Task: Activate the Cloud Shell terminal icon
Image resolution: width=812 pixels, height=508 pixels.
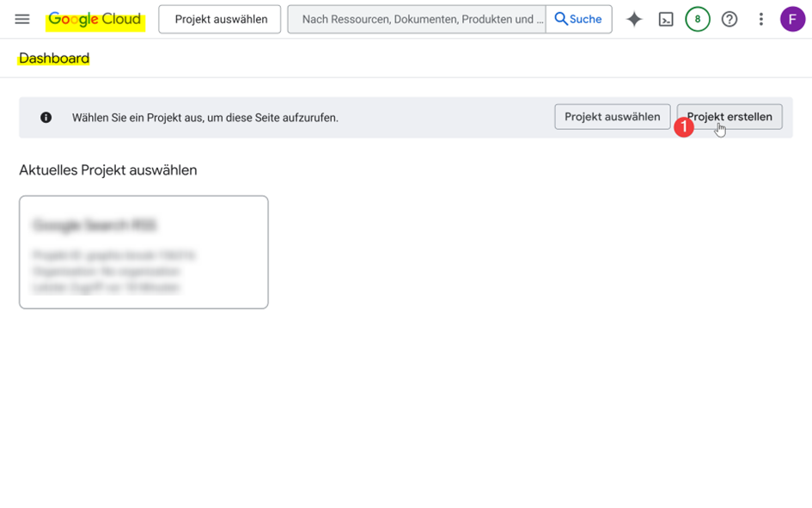Action: coord(666,20)
